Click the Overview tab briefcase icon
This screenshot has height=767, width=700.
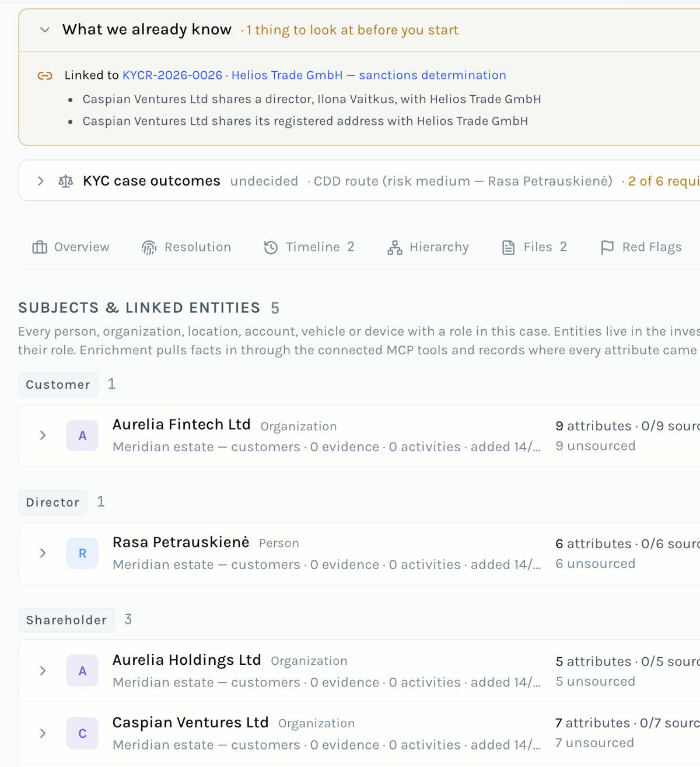tap(40, 247)
